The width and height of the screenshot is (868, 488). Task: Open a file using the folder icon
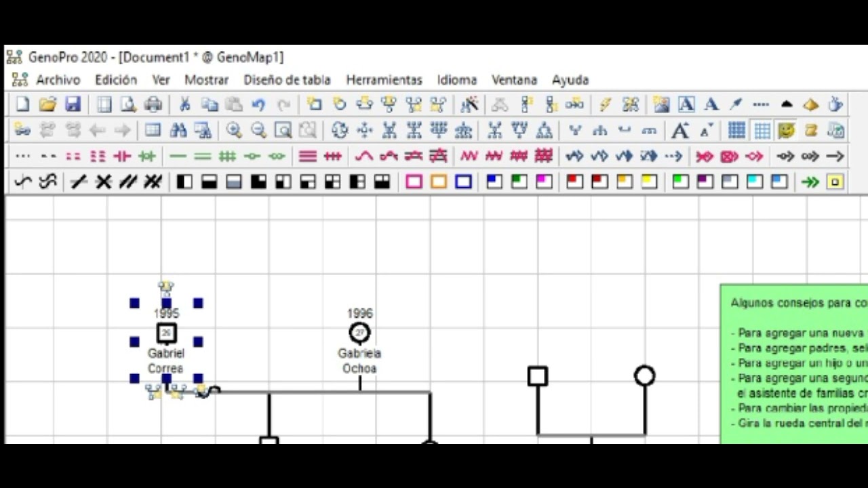pyautogui.click(x=47, y=104)
